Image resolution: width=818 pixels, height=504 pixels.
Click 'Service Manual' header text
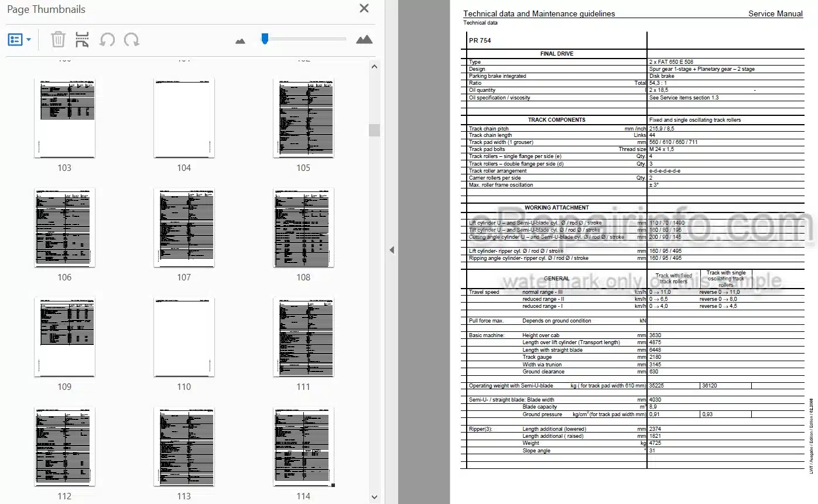(775, 13)
